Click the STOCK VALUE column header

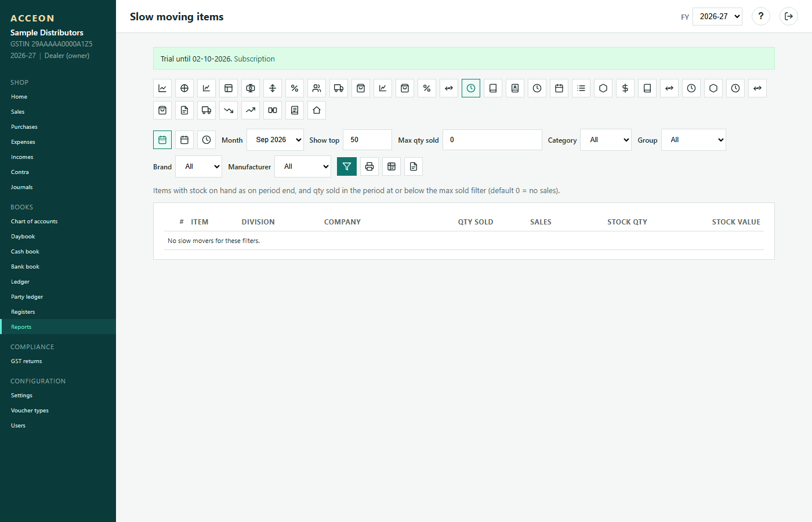[736, 222]
